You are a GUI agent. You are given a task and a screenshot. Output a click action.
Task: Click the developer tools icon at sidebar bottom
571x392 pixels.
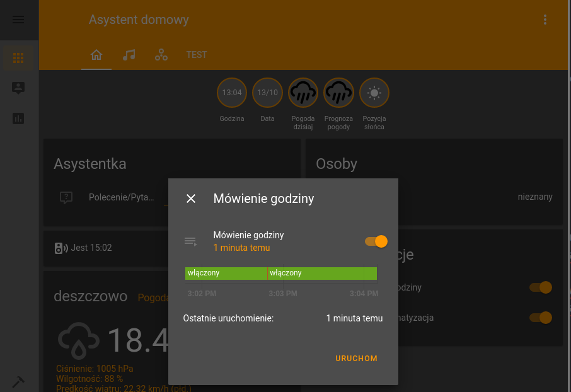18,381
